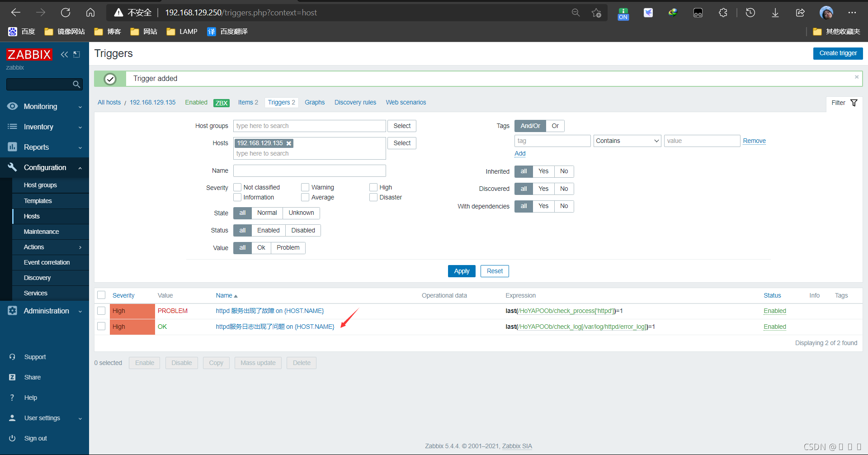868x455 pixels.
Task: Check the Information severity checkbox
Action: click(237, 197)
